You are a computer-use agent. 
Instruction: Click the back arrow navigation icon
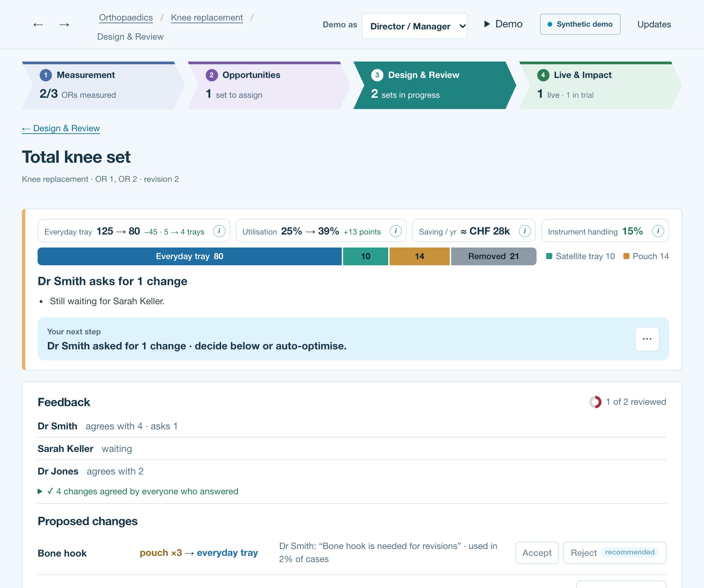coord(38,25)
